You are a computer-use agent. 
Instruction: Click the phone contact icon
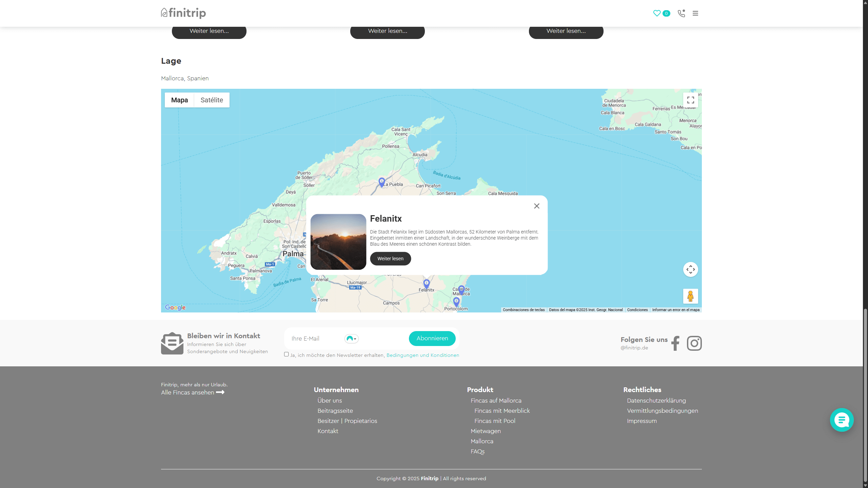click(x=681, y=13)
